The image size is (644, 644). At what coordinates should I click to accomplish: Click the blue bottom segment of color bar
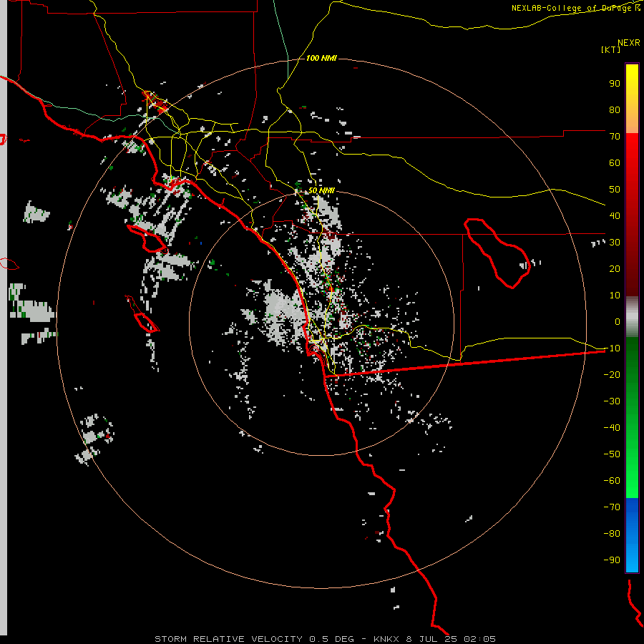(x=632, y=535)
